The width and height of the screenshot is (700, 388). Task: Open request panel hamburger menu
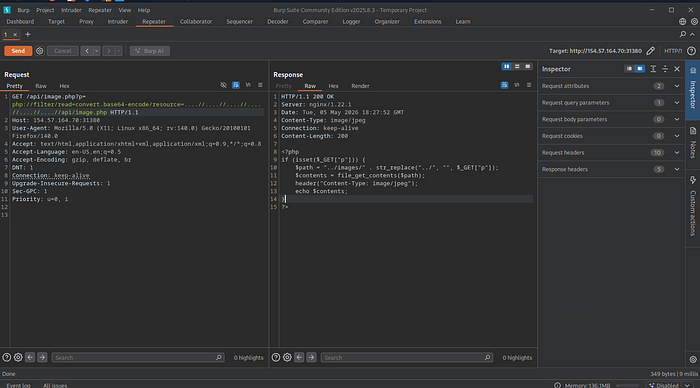(x=260, y=85)
